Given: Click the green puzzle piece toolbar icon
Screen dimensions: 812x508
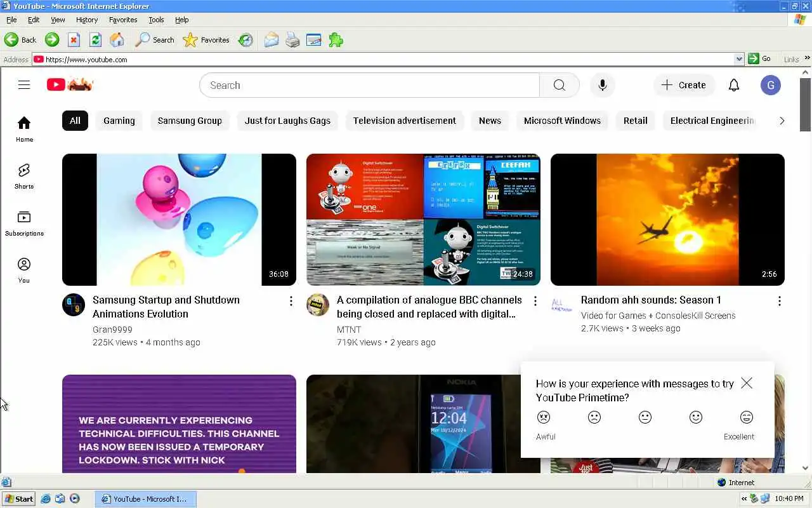Looking at the screenshot, I should click(336, 40).
